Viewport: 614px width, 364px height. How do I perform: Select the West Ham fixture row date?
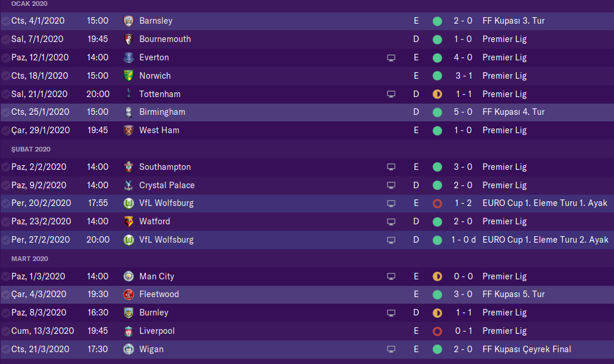point(40,130)
